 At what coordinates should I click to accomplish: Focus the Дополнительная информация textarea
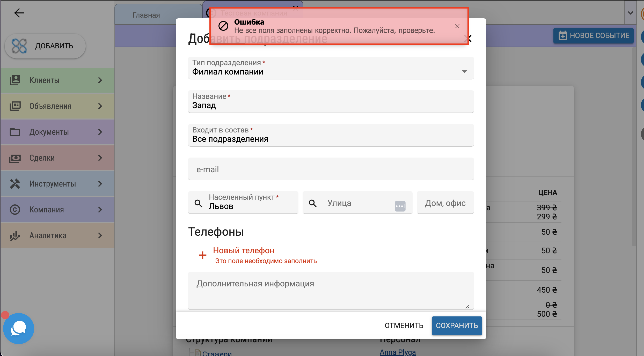click(331, 291)
